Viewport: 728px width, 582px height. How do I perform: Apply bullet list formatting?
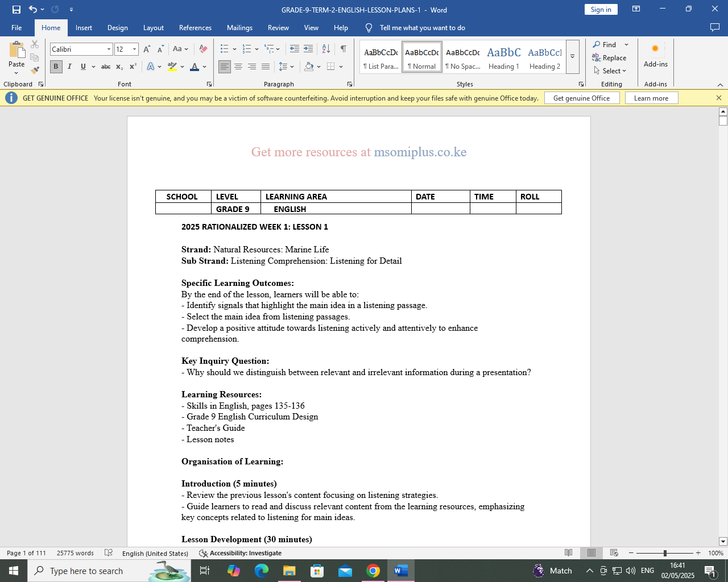[x=225, y=49]
